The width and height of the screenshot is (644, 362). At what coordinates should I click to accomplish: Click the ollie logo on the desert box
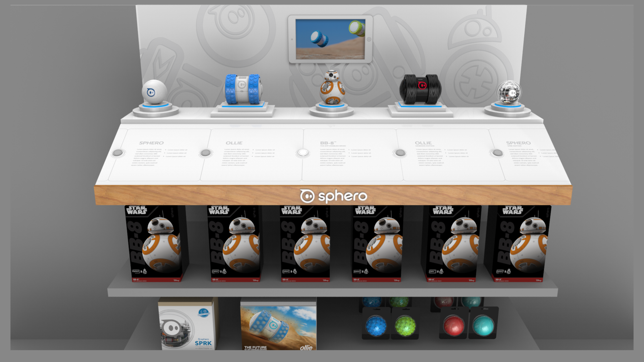click(306, 348)
